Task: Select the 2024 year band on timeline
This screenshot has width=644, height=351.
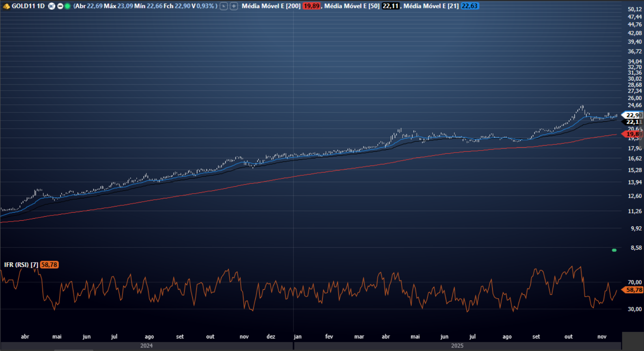Action: click(x=146, y=346)
